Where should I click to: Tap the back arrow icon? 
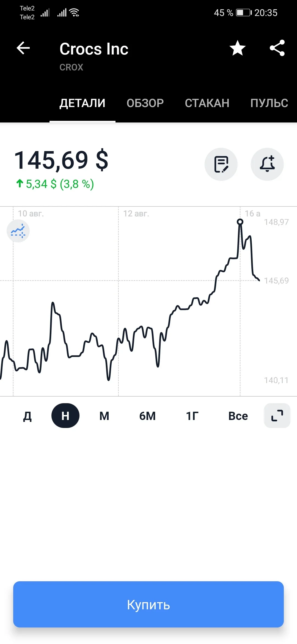[23, 48]
